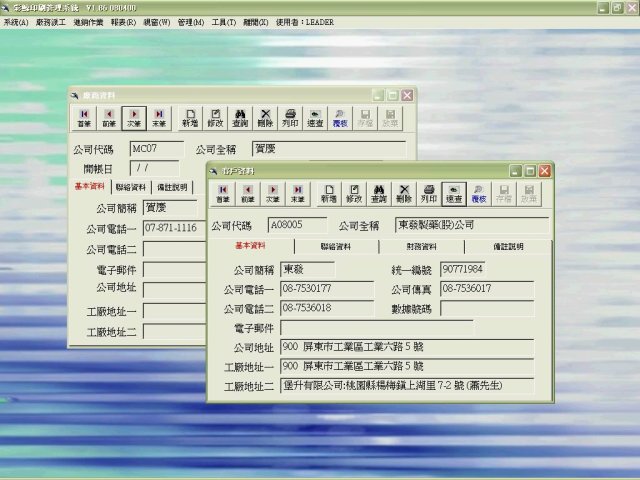This screenshot has width=640, height=480.
Task: Open 聯絡資料 tab in the customer window
Action: (335, 246)
